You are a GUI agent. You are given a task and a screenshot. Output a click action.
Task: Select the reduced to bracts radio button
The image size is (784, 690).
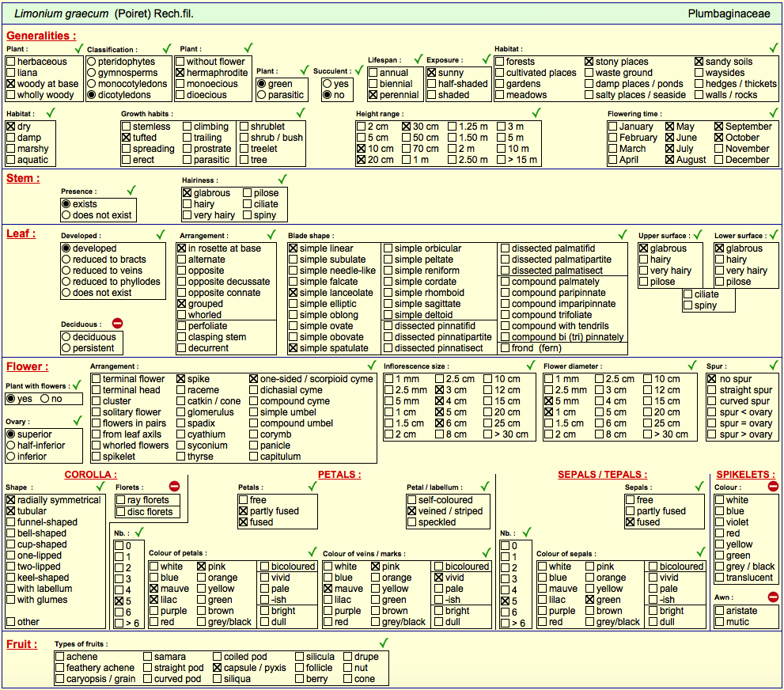[x=66, y=259]
